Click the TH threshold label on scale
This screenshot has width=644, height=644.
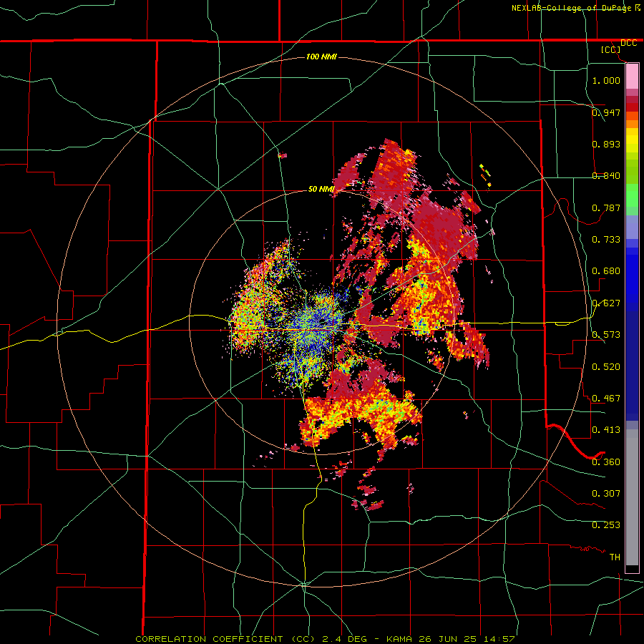click(x=615, y=557)
